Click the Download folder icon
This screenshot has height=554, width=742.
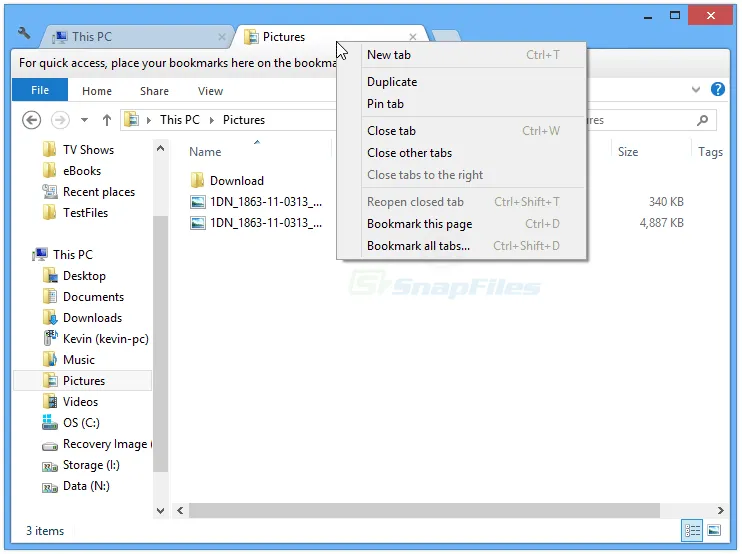pos(197,180)
